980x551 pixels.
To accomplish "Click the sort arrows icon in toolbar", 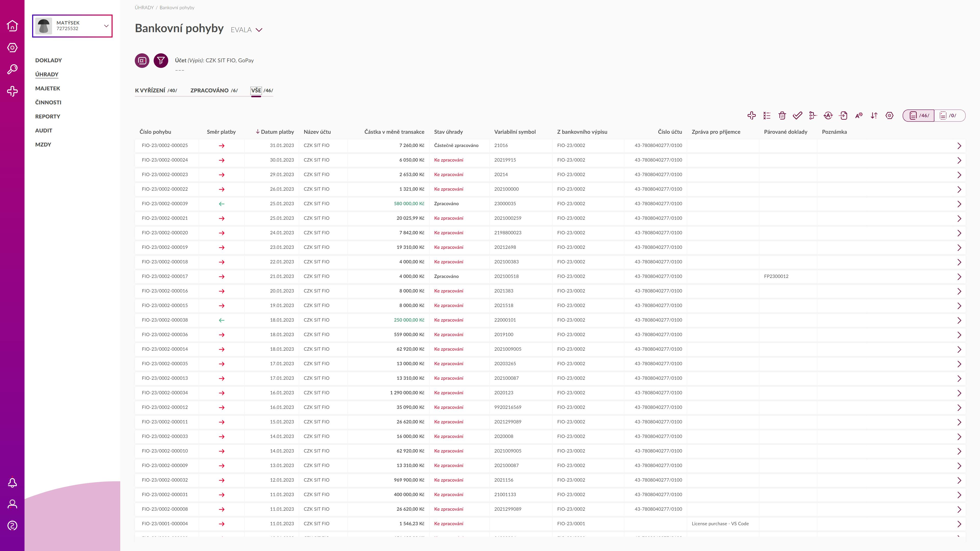I will coord(874,116).
